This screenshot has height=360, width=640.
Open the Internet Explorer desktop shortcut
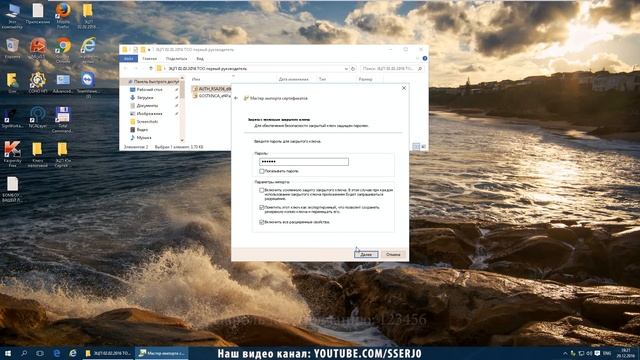point(88,50)
